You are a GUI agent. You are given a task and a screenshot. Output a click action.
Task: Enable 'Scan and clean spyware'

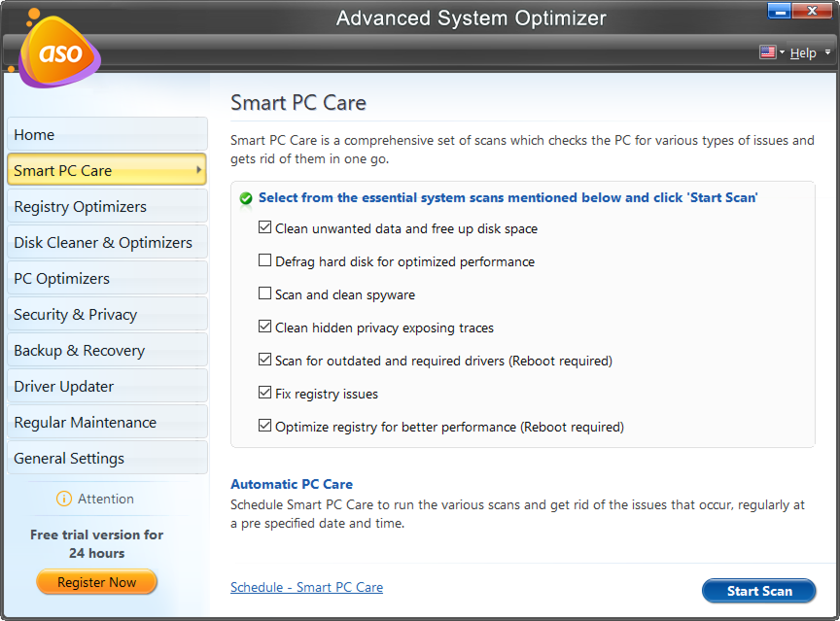tap(265, 294)
